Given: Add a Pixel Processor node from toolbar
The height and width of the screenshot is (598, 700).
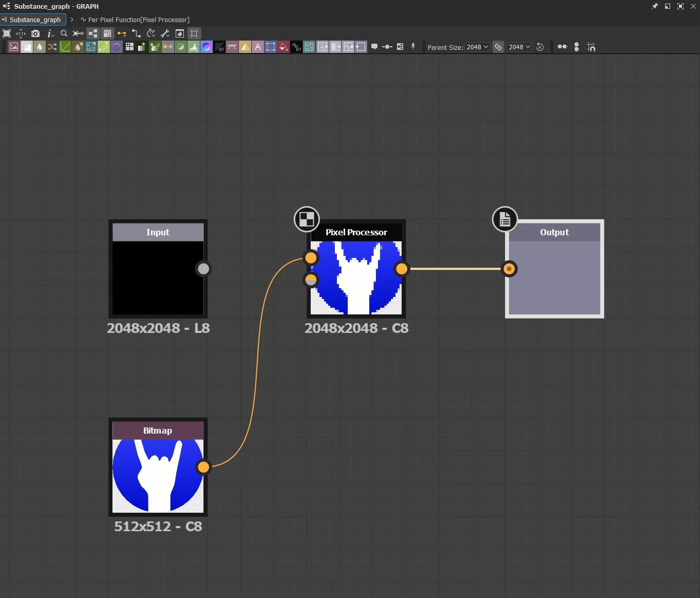Looking at the screenshot, I should (x=219, y=47).
